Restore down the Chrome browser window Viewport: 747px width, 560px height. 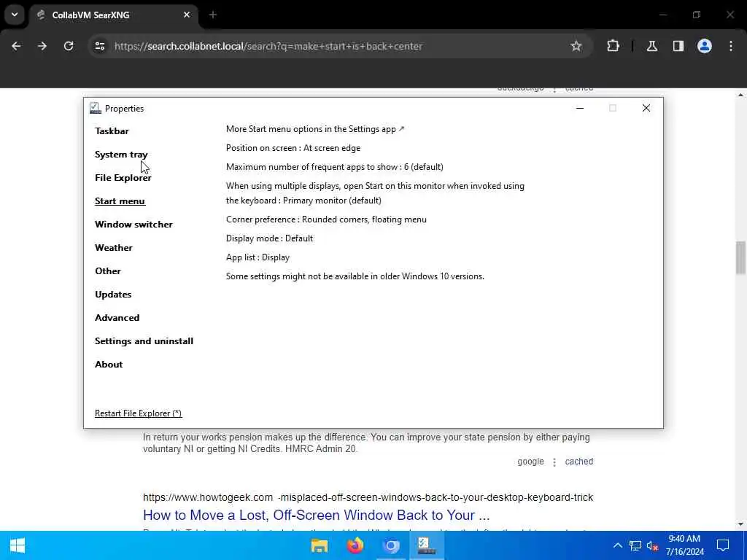point(697,15)
